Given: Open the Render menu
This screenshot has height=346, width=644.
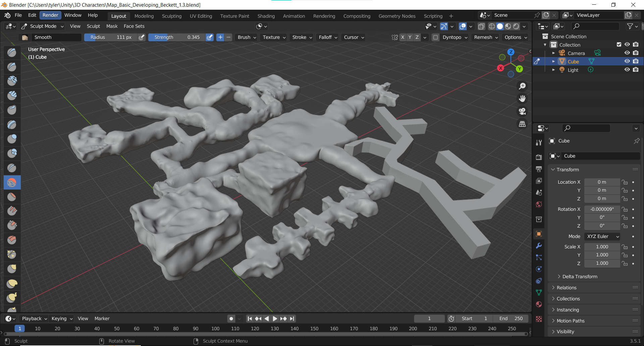Looking at the screenshot, I should pyautogui.click(x=50, y=15).
